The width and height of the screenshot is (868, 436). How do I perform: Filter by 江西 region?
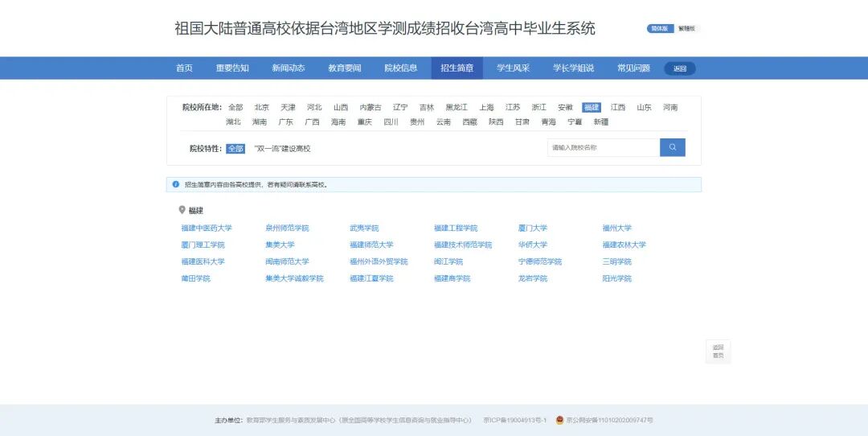pos(618,108)
